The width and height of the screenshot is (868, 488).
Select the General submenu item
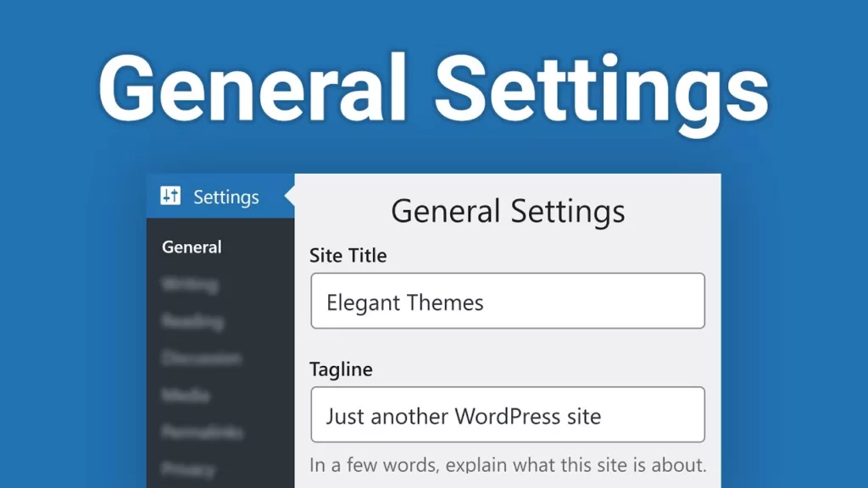coord(192,247)
